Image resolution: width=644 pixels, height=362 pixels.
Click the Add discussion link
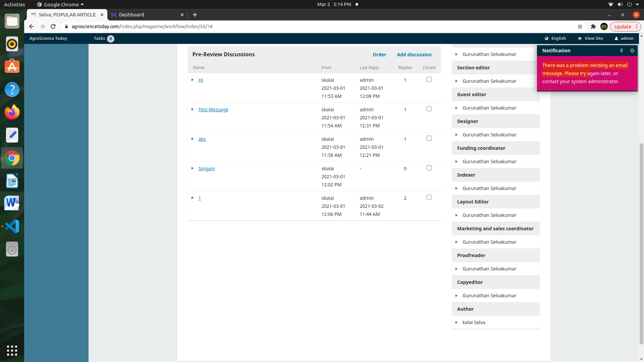coord(414,54)
